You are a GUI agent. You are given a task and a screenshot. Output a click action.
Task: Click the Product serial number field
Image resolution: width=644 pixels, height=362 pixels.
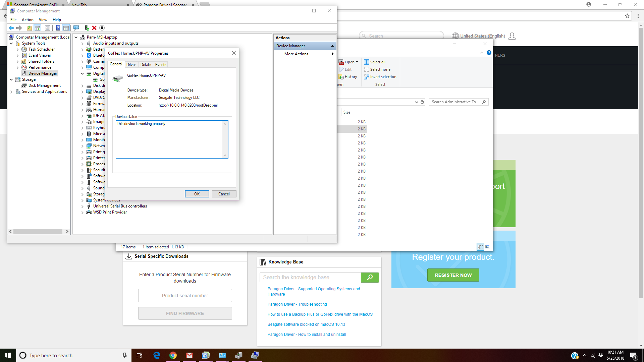[185, 296]
